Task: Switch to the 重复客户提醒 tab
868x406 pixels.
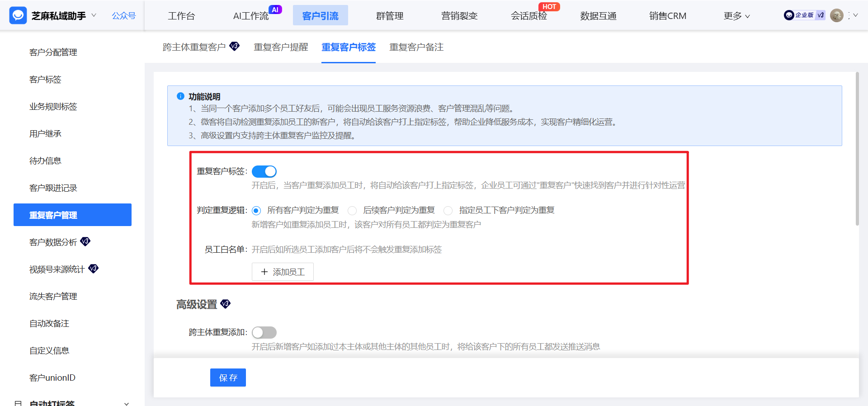Action: click(281, 47)
